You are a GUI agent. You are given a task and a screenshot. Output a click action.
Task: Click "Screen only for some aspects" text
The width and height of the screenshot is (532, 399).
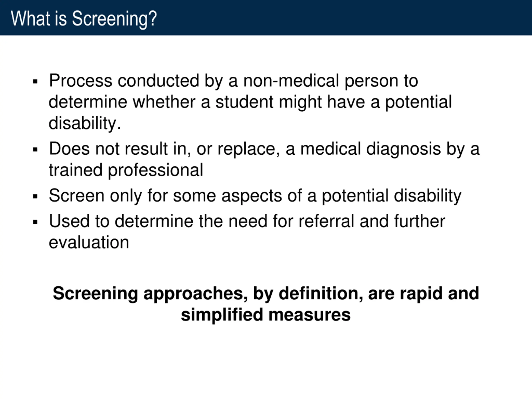coord(165,196)
